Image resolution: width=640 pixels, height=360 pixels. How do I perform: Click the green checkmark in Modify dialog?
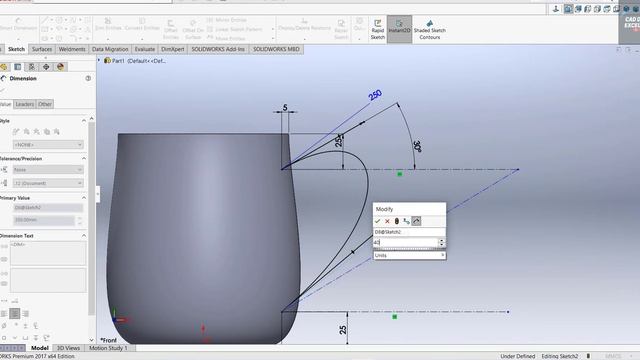click(378, 221)
